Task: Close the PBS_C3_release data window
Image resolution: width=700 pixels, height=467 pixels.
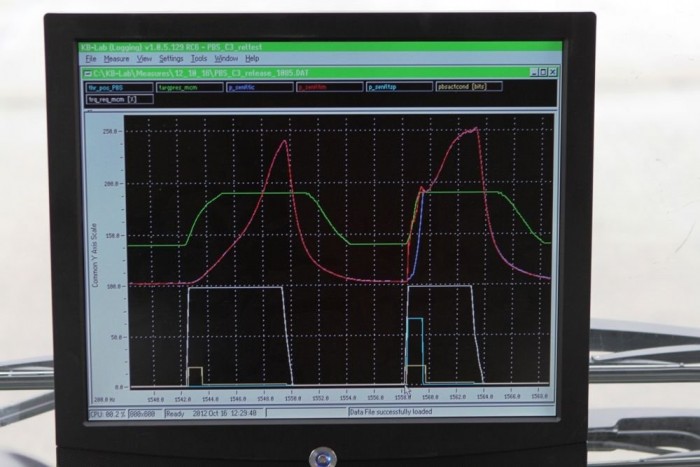Action: 553,72
